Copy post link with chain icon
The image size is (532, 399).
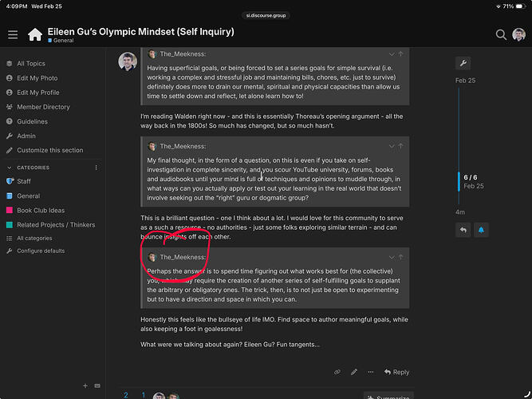pos(337,372)
